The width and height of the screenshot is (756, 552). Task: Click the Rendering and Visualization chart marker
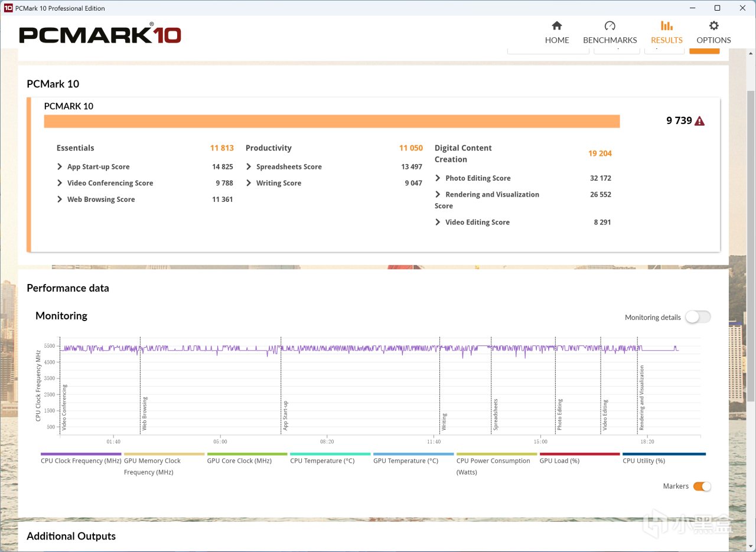(x=642, y=398)
